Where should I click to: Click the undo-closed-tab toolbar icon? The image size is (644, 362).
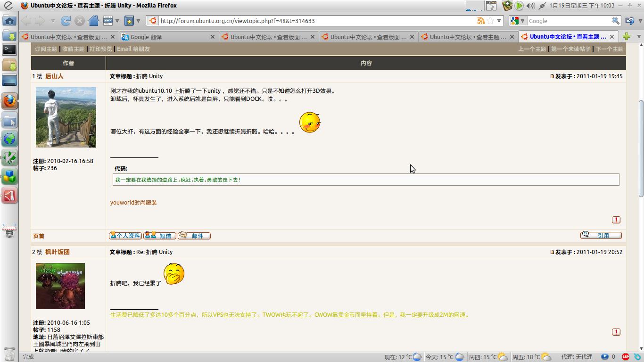pyautogui.click(x=630, y=21)
